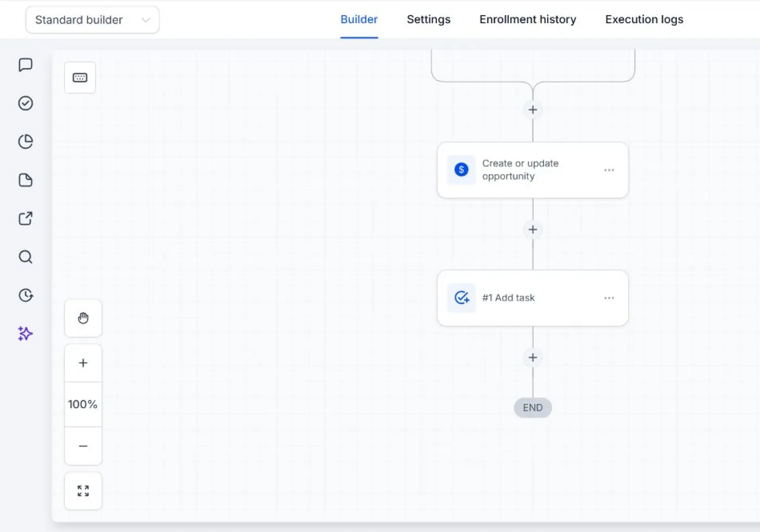Open the Settings tab

pos(428,20)
